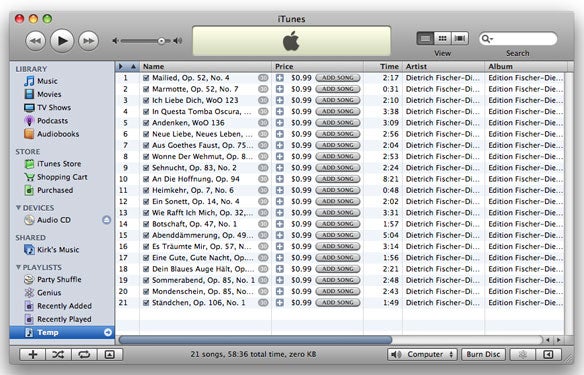The height and width of the screenshot is (375, 584).
Task: Sort by the Name column header
Action: [x=206, y=67]
